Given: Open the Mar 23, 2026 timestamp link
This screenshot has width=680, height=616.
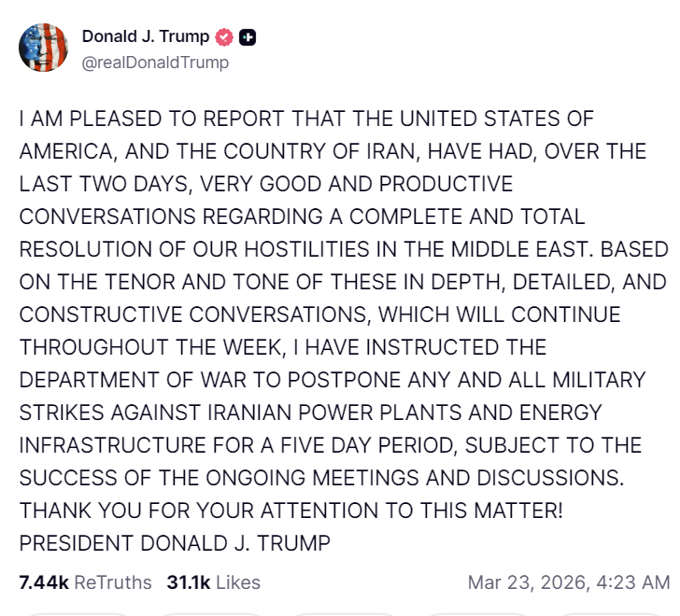Looking at the screenshot, I should click(x=528, y=582).
